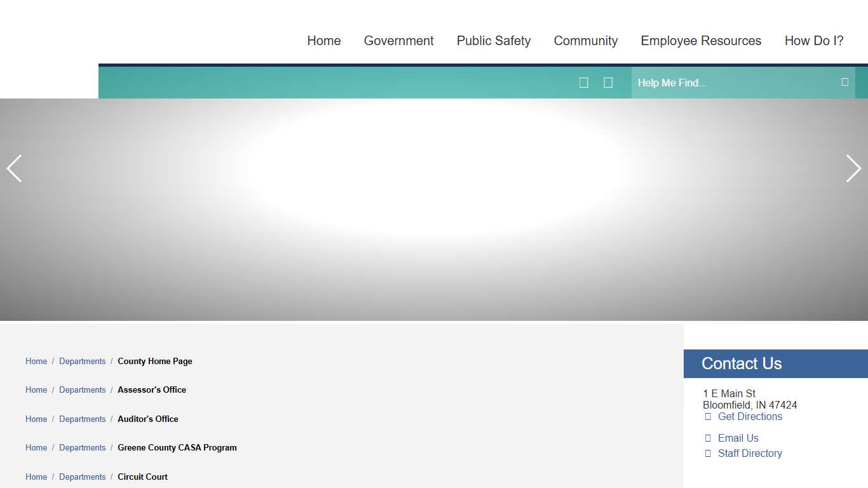Click the icon next to Staff Directory
The image size is (868, 488).
(x=708, y=454)
